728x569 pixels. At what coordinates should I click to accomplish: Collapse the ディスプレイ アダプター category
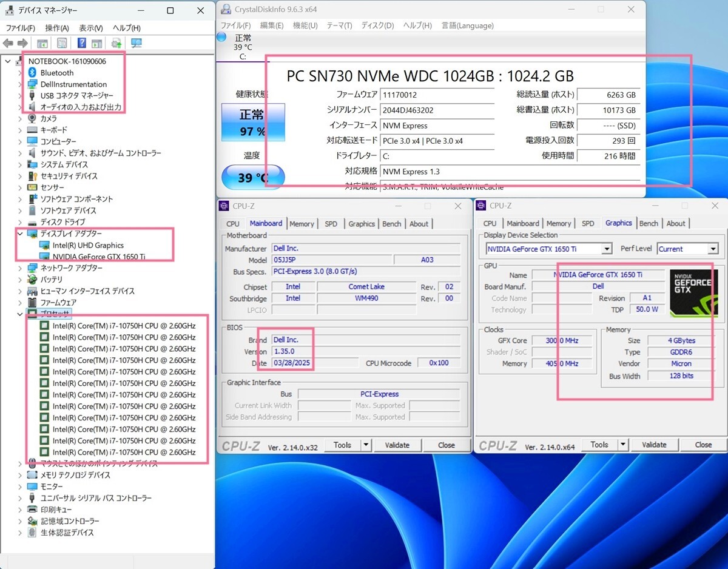pyautogui.click(x=19, y=234)
